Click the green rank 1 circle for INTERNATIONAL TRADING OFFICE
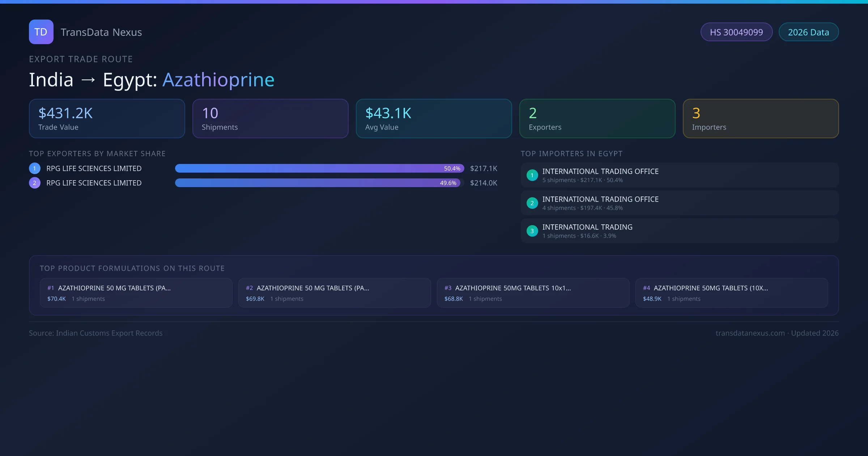This screenshot has height=456, width=868. pos(532,175)
